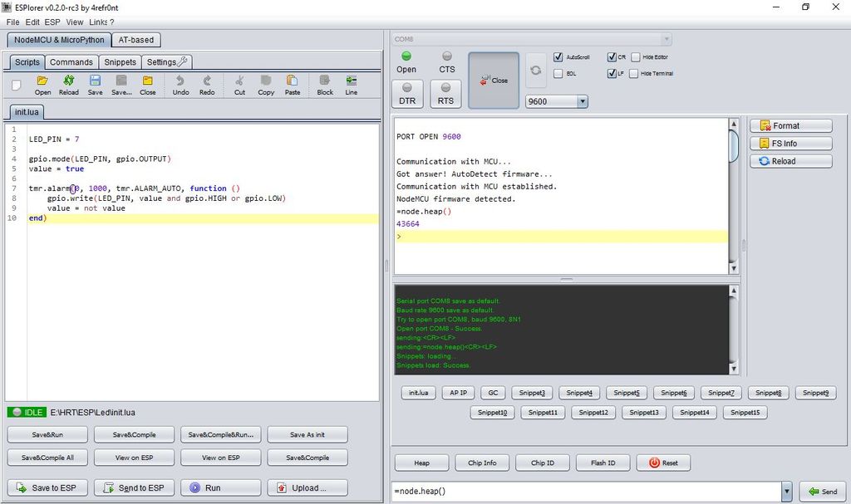Viewport: 851px width, 504px height.
Task: Switch to the Commands tab
Action: click(x=71, y=61)
